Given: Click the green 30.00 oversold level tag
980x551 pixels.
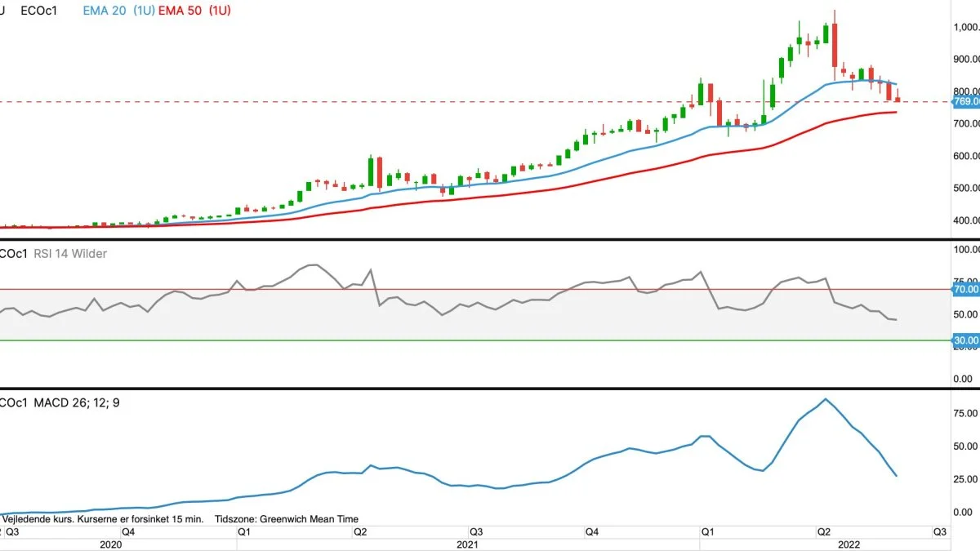Looking at the screenshot, I should [x=966, y=340].
